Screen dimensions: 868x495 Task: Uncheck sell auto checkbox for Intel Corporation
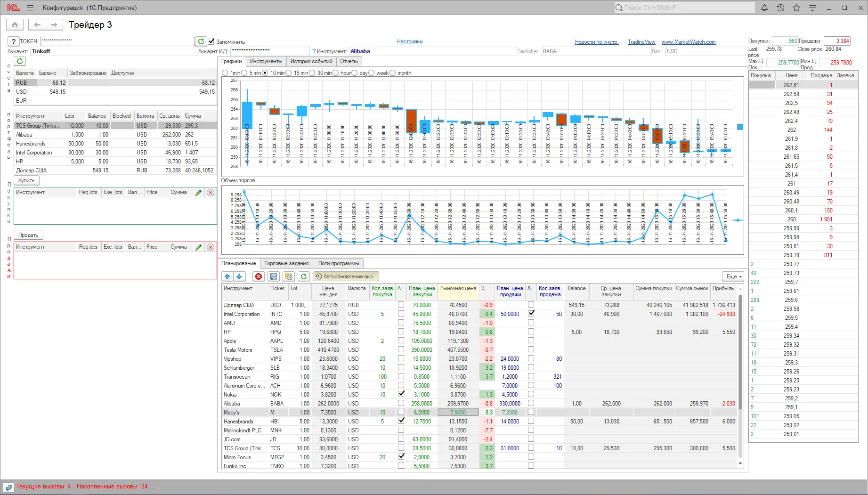(x=531, y=313)
